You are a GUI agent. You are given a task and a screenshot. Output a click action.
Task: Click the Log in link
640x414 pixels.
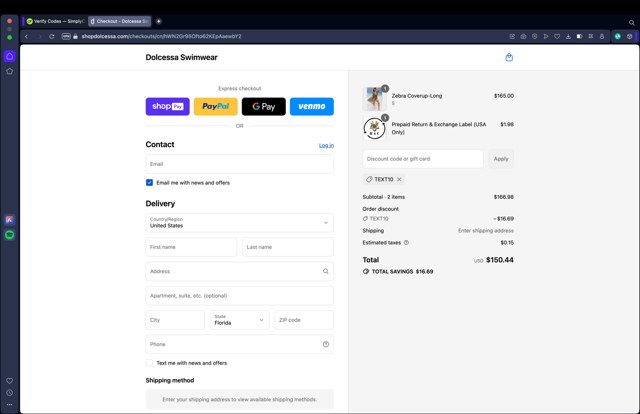[326, 145]
